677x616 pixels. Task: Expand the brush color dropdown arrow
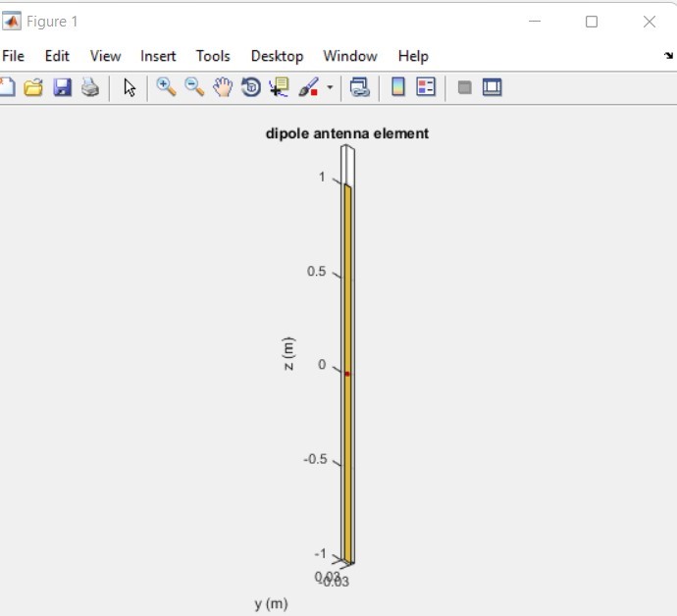tap(330, 87)
